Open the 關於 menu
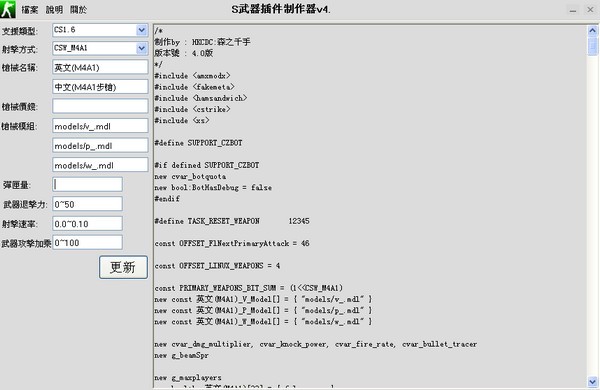The image size is (600, 390). tap(78, 10)
